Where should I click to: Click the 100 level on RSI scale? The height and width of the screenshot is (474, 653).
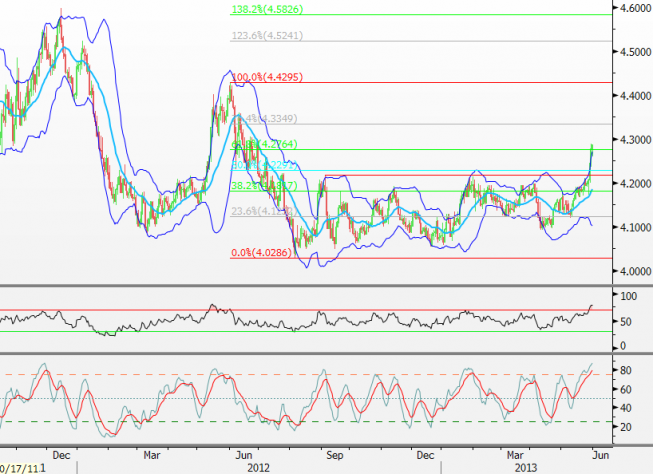click(x=629, y=297)
